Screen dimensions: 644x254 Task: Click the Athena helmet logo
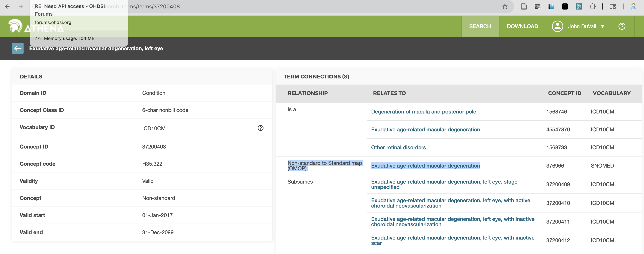(x=15, y=26)
